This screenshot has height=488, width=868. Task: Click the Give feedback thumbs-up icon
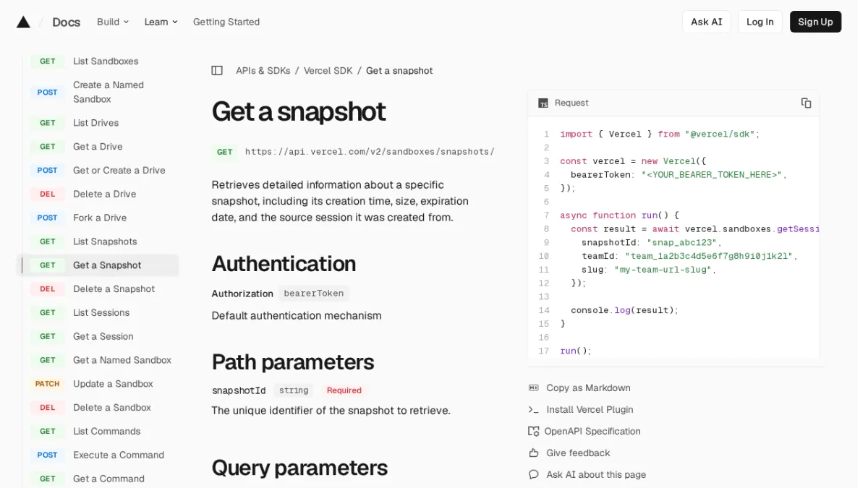534,453
